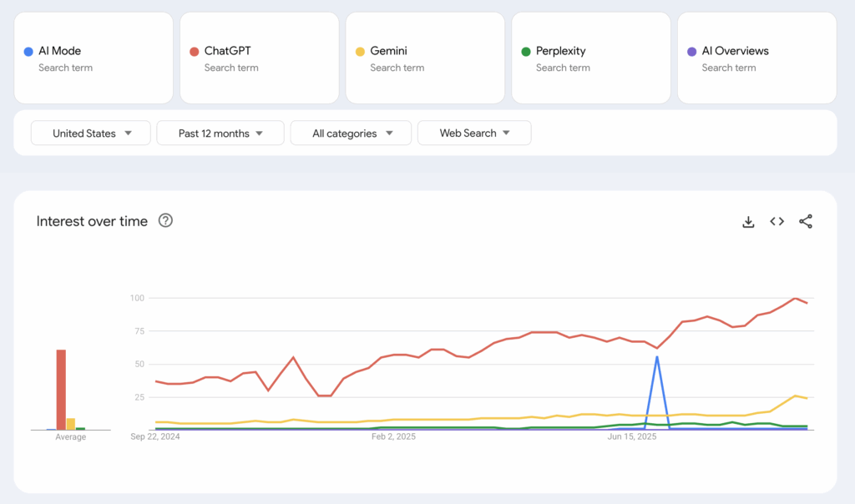Change the Web Search type dropdown

473,134
